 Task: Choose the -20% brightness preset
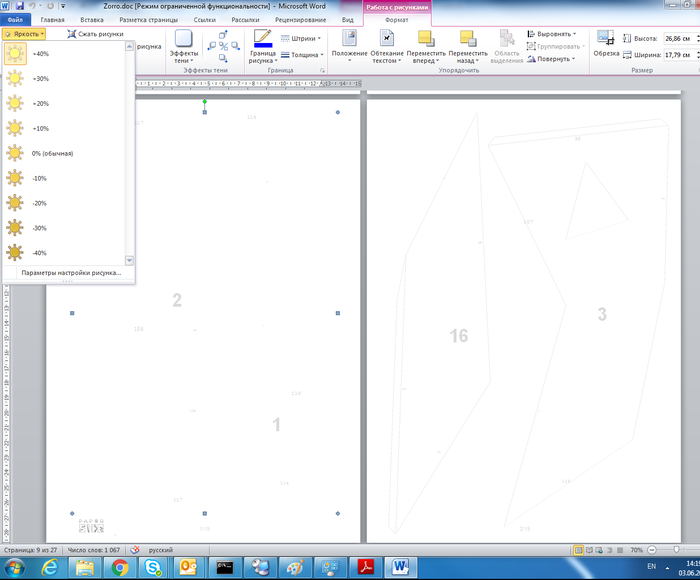tap(40, 203)
